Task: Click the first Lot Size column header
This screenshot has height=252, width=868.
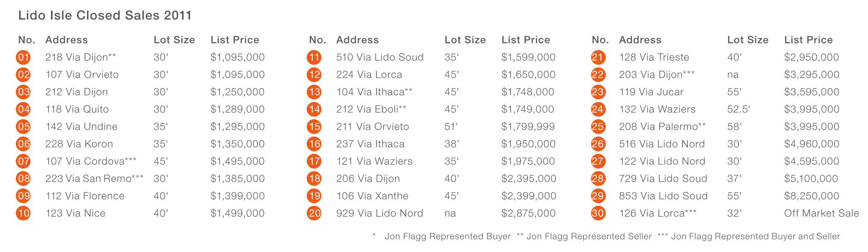Action: 174,40
